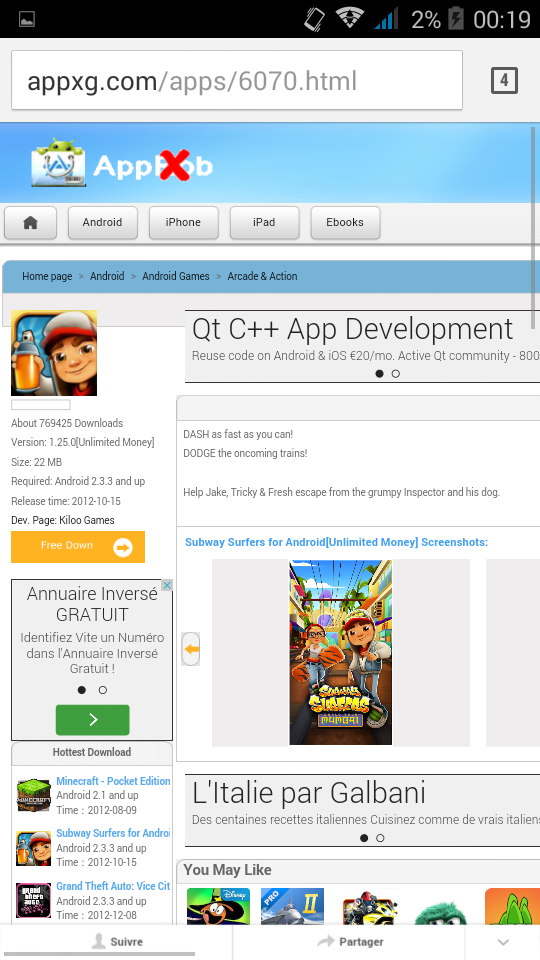This screenshot has height=960, width=540.
Task: Select first dot in Annuaire ad
Action: (82, 690)
